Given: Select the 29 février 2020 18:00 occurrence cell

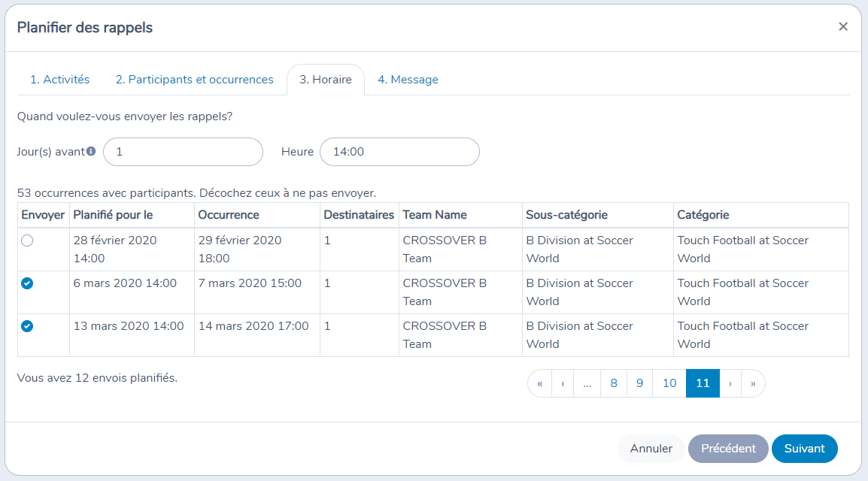Looking at the screenshot, I should (x=256, y=250).
